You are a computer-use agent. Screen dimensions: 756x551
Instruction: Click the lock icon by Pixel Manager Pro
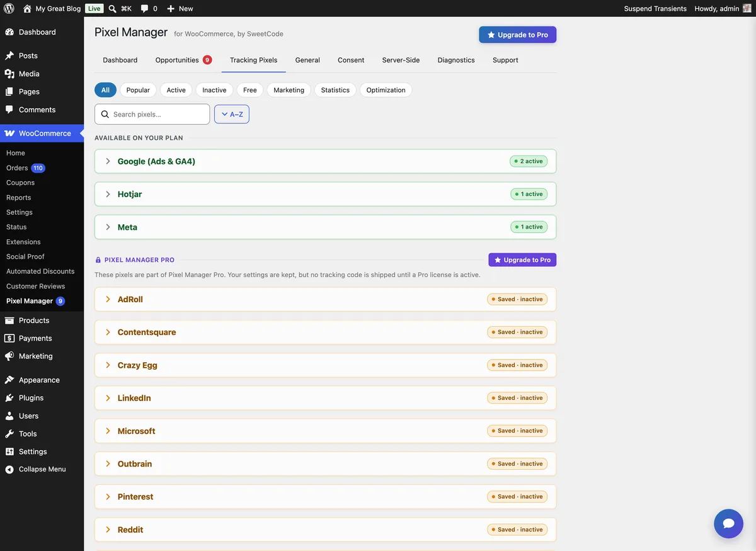point(98,260)
